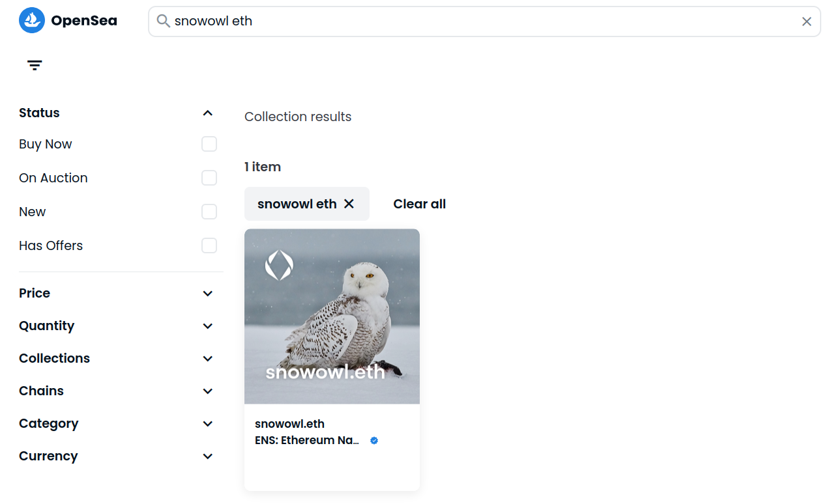Toggle the filter panel icon
This screenshot has height=504, width=833.
point(35,65)
